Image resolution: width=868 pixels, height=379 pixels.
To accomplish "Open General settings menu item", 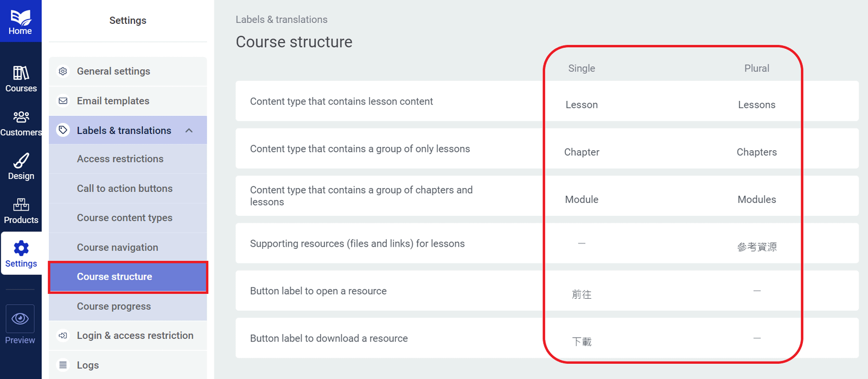I will pos(128,71).
